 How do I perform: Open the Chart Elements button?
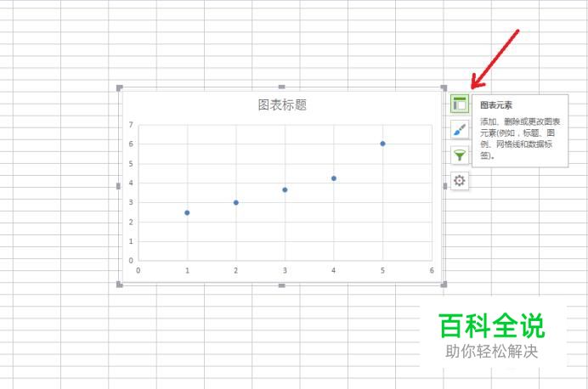460,104
